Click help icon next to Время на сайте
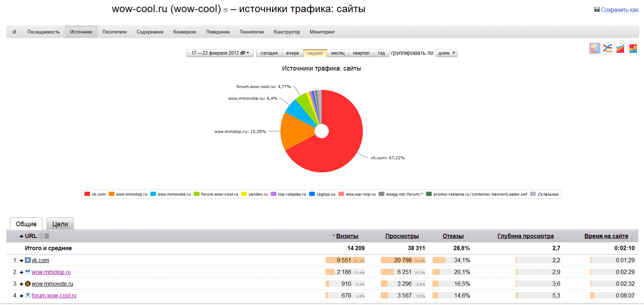 [632, 236]
